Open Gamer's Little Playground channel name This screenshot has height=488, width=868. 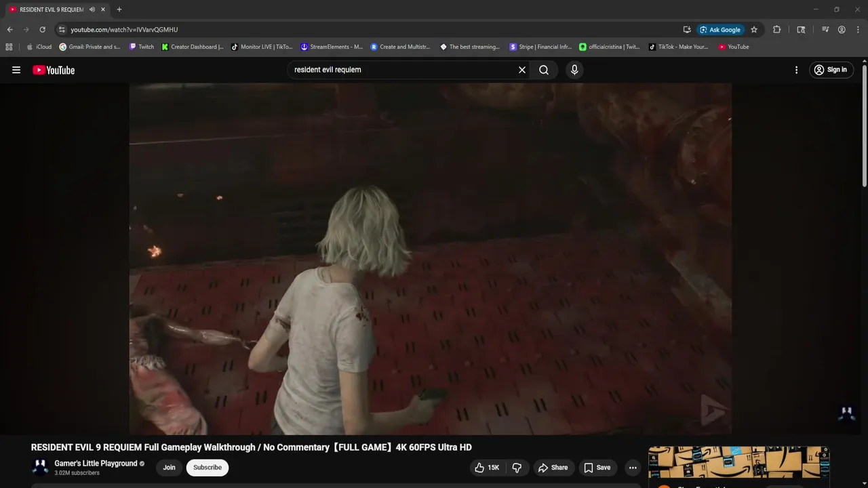click(x=96, y=464)
